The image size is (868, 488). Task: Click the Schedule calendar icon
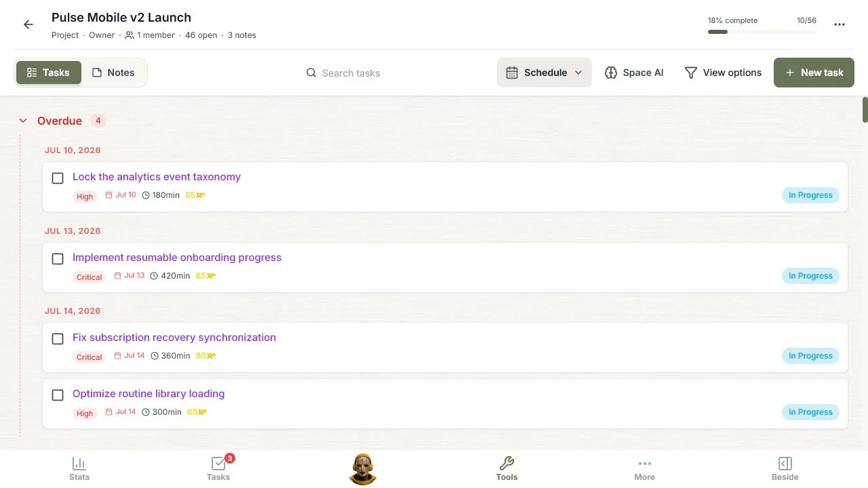coord(512,73)
